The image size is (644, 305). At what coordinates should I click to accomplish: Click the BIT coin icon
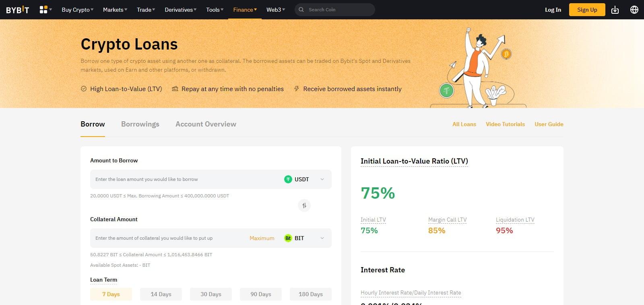point(288,238)
